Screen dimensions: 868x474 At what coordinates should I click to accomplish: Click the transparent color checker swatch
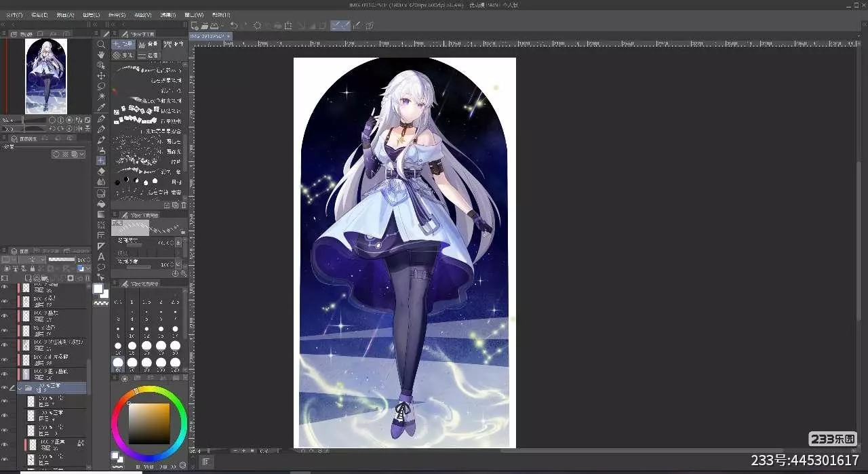[x=101, y=302]
